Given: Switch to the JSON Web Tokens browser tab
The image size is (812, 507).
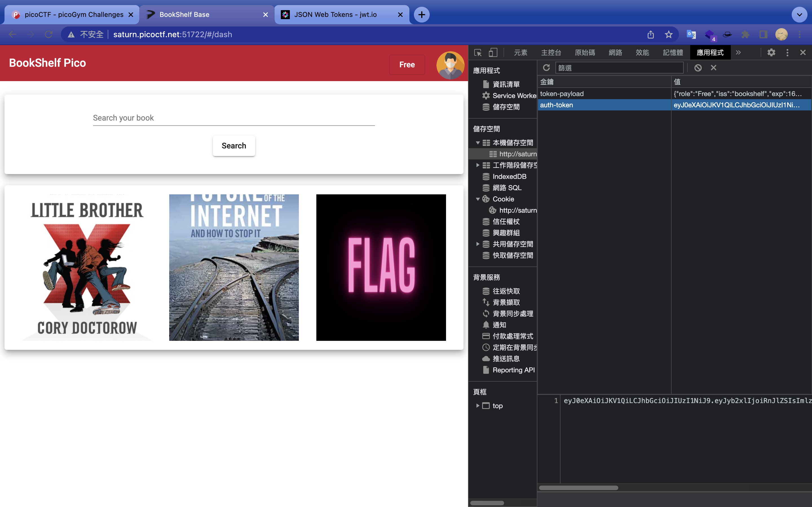Looking at the screenshot, I should pyautogui.click(x=336, y=14).
